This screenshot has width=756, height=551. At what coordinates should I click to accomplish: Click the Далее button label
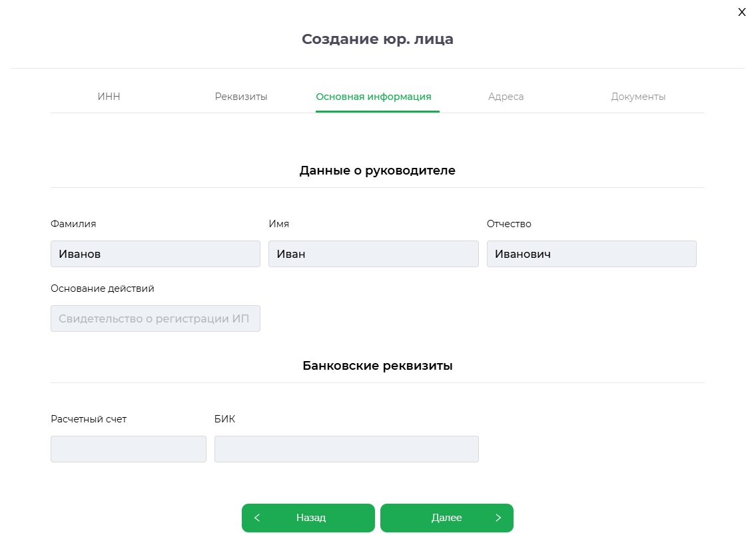(446, 518)
